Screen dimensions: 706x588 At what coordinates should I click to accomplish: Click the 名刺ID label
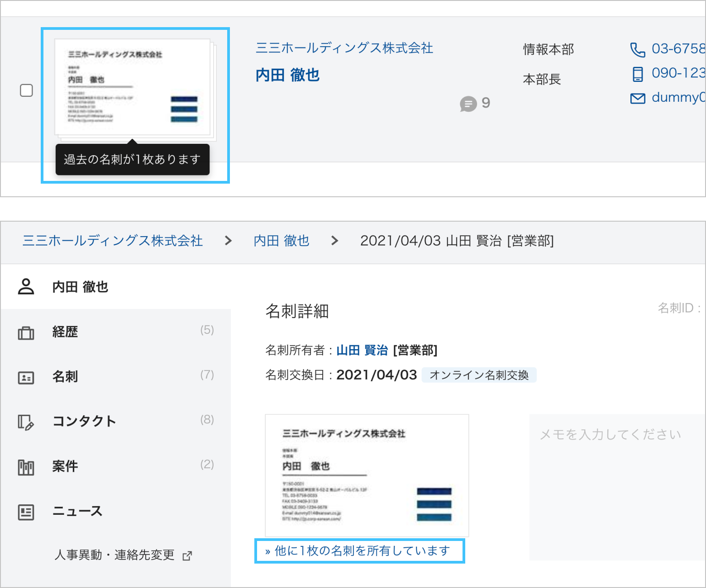click(x=679, y=308)
